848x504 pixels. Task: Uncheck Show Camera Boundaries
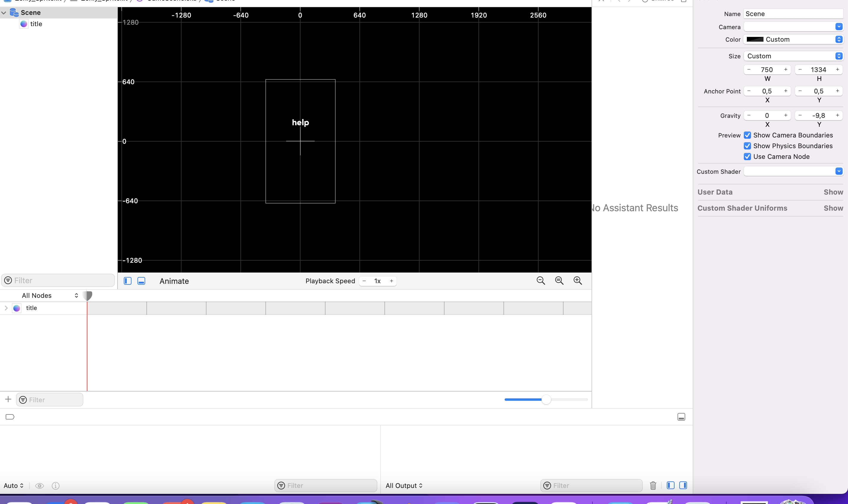click(747, 135)
